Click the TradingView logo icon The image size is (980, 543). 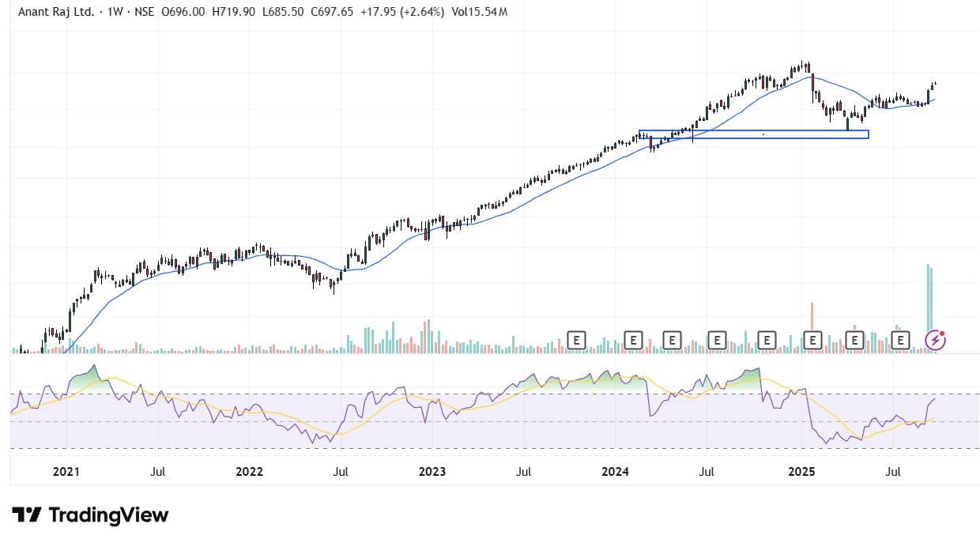click(26, 515)
